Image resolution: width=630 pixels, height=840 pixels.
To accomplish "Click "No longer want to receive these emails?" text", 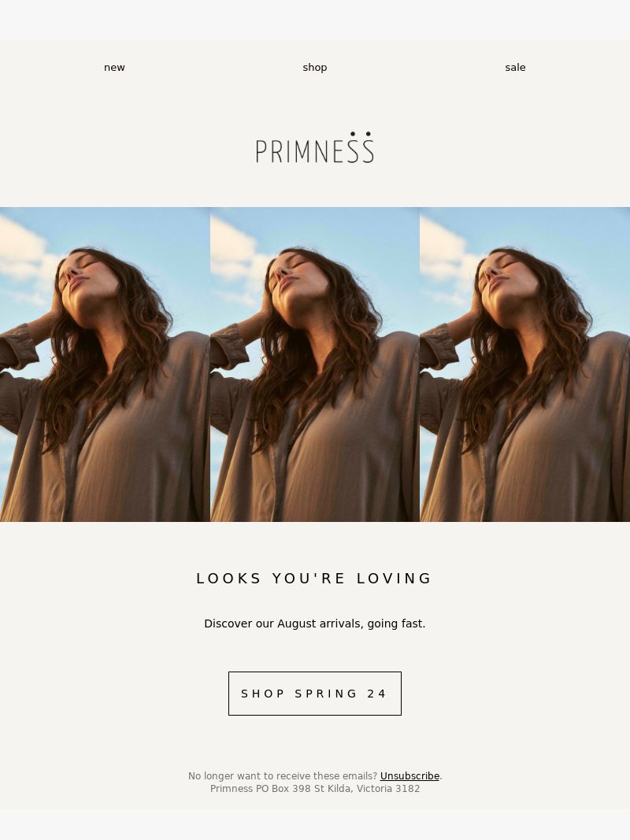I will click(x=283, y=775).
